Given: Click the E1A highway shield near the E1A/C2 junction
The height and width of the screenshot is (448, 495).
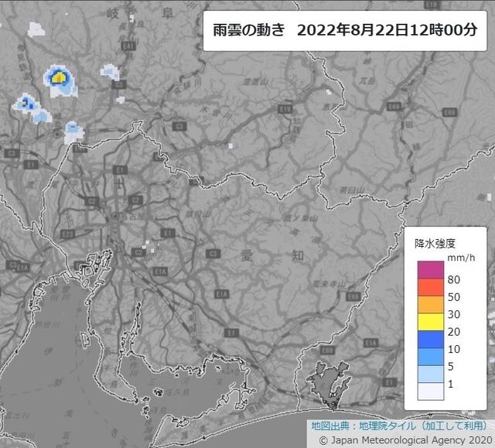Looking at the screenshot, I should point(160,272).
